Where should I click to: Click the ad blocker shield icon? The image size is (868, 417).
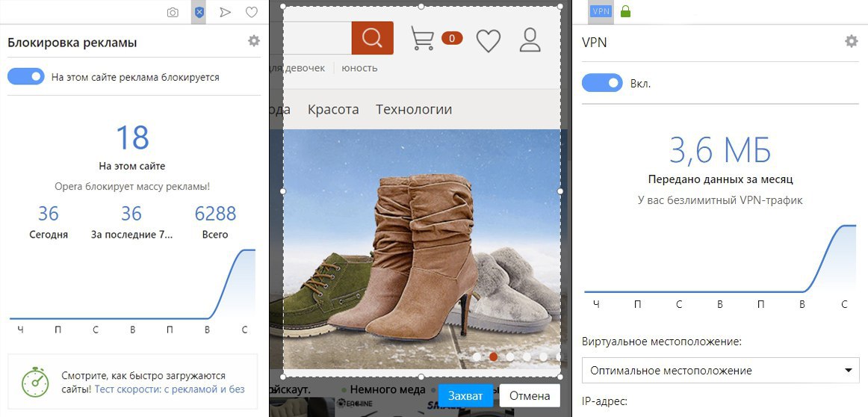pos(200,12)
